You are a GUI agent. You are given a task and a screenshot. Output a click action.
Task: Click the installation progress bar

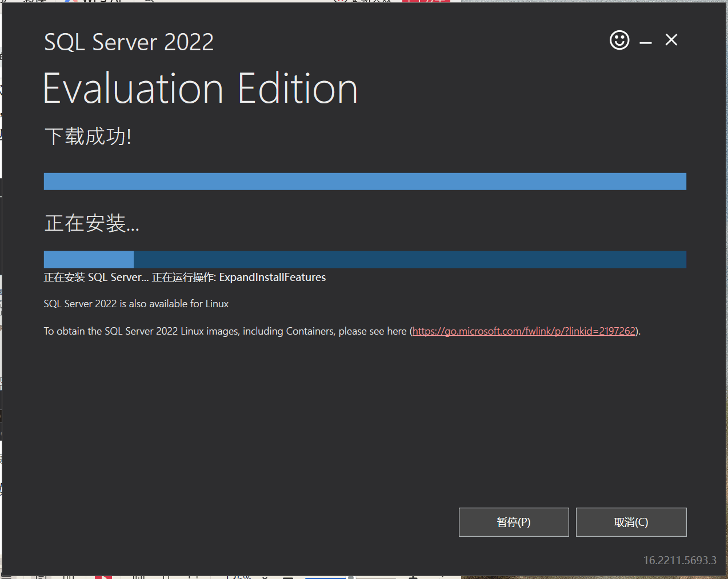[365, 259]
